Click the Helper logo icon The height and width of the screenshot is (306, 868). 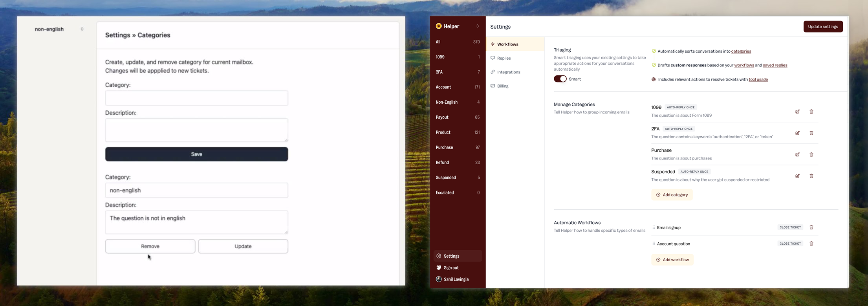pos(439,26)
